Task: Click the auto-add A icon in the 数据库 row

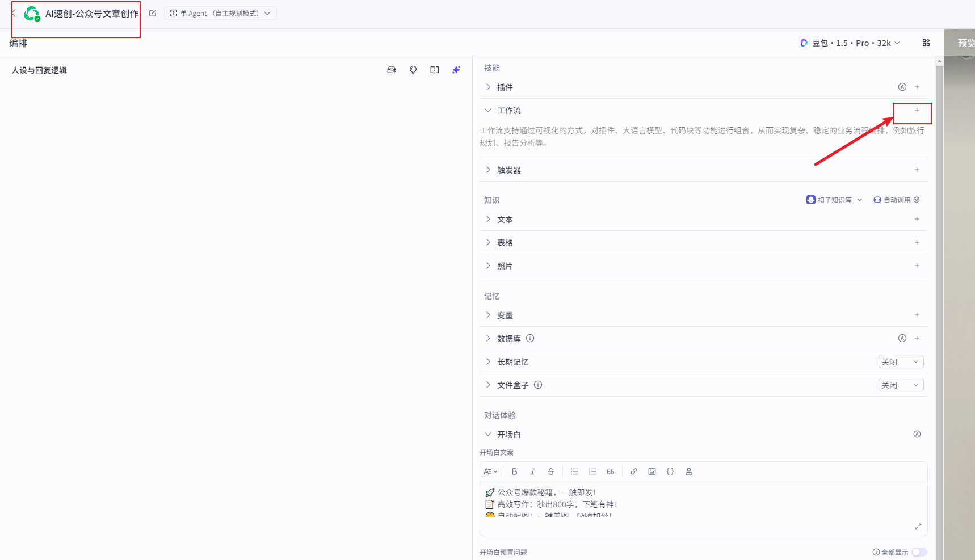Action: tap(902, 338)
